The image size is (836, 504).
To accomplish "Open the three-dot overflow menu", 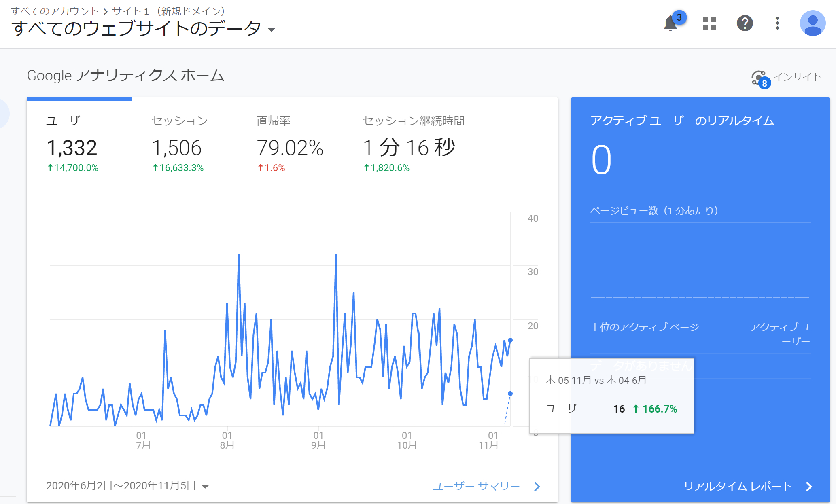I will (x=777, y=23).
